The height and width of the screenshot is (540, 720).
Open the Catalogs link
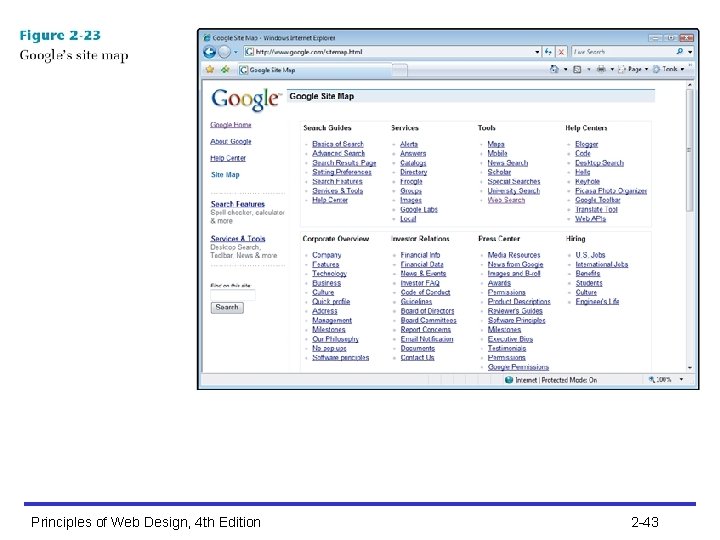(413, 163)
